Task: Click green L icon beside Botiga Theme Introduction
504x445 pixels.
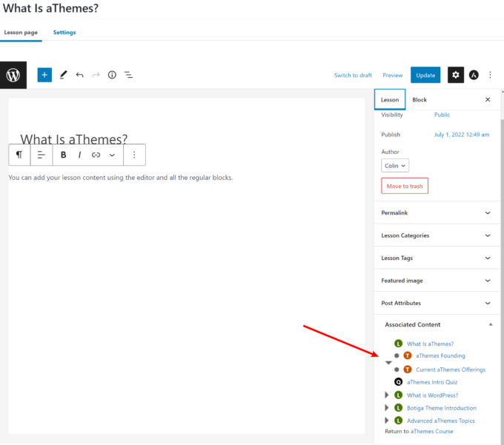Action: click(x=398, y=408)
